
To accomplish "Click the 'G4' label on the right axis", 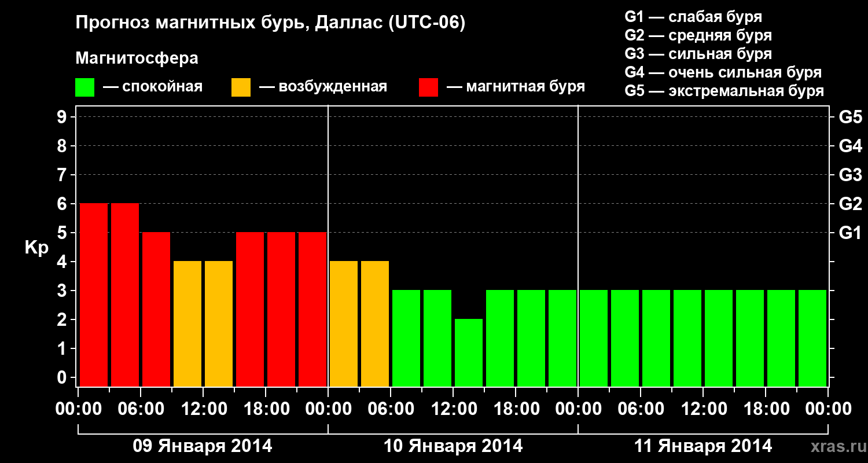I will click(851, 146).
